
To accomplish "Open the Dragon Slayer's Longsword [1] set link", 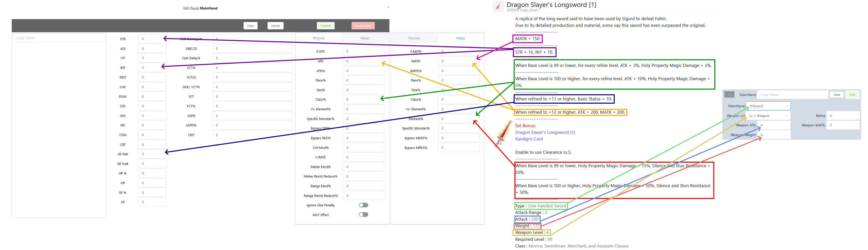I will click(x=545, y=133).
